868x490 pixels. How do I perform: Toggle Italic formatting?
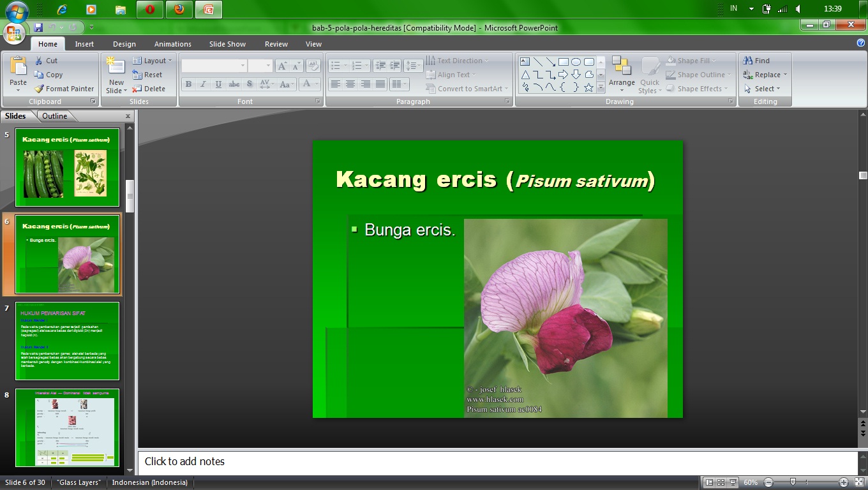(203, 84)
